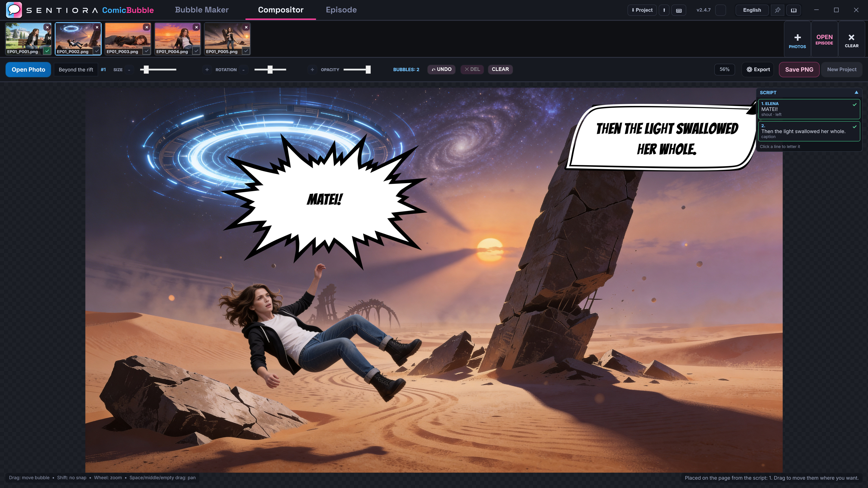The height and width of the screenshot is (488, 868).
Task: Collapse the SCRIPT panel with triangle
Action: [x=856, y=92]
